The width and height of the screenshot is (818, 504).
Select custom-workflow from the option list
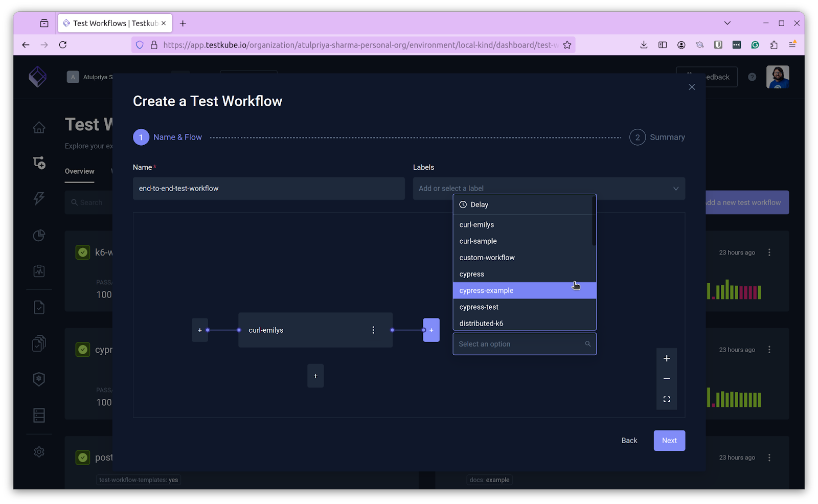pos(523,258)
